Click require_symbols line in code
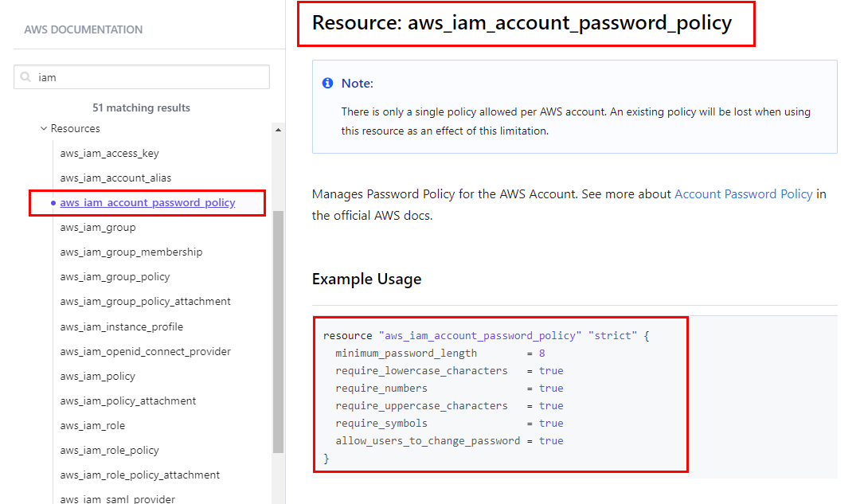 (449, 424)
